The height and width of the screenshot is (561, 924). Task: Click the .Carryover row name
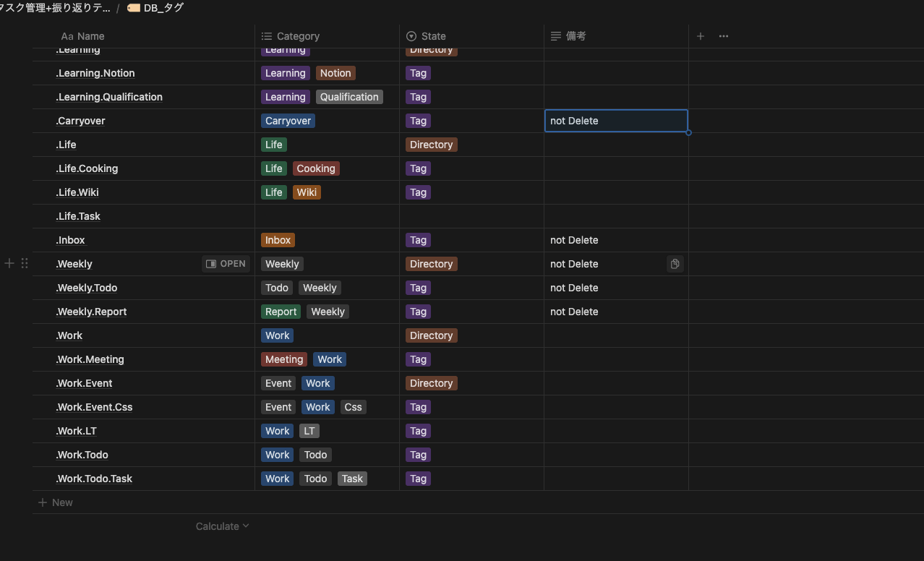tap(80, 121)
